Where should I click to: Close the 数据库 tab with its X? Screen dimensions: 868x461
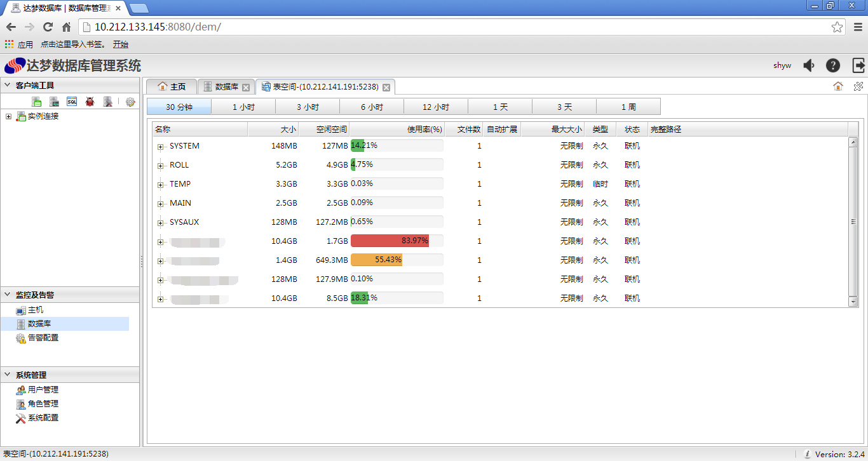[x=246, y=88]
